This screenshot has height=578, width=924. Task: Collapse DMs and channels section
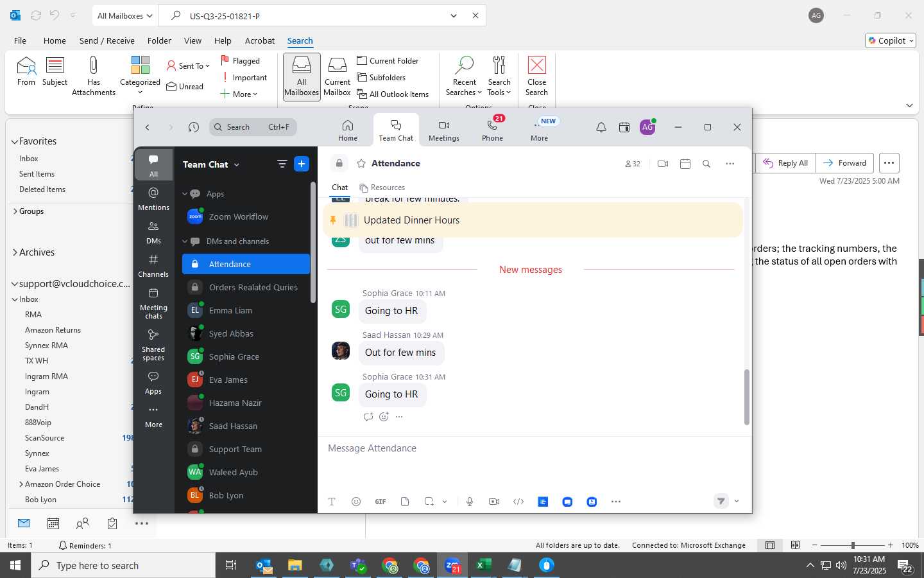click(x=185, y=241)
